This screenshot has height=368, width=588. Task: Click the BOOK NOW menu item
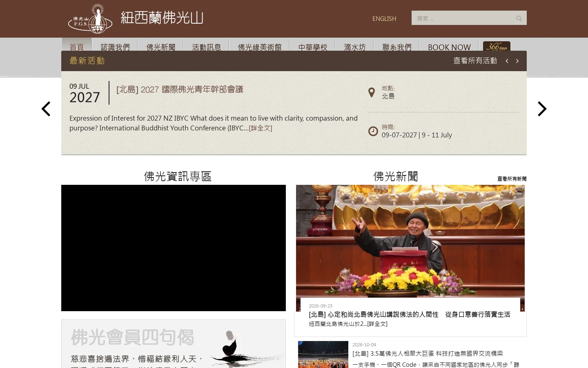pyautogui.click(x=449, y=47)
